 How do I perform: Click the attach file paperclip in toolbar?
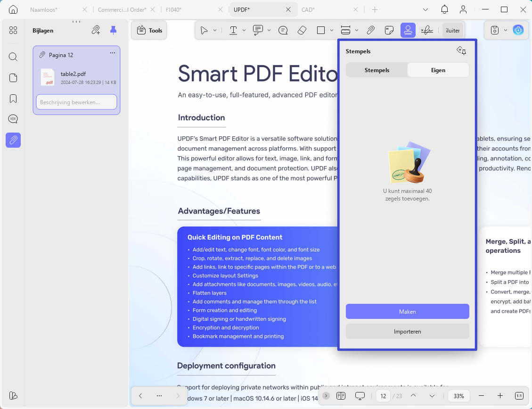pos(370,31)
